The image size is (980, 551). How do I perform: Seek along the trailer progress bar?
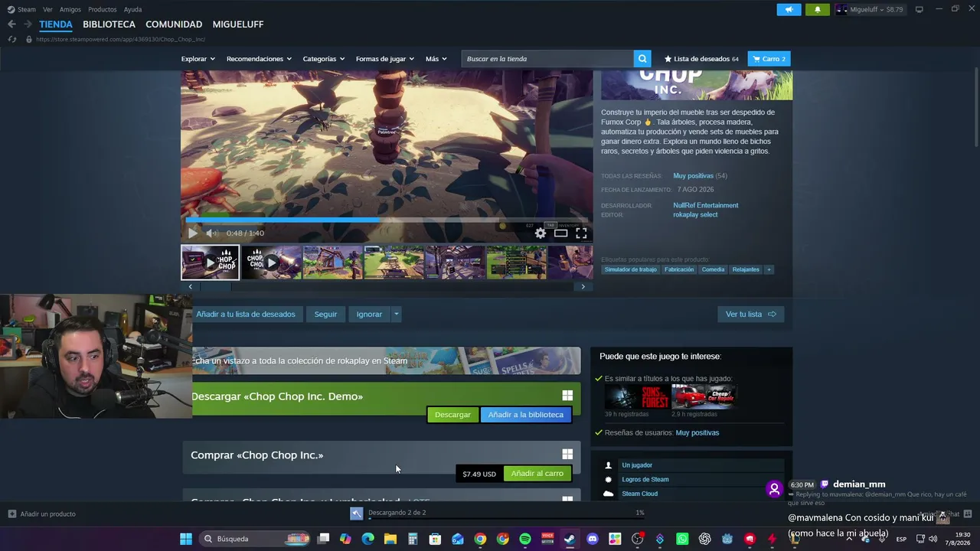[387, 220]
